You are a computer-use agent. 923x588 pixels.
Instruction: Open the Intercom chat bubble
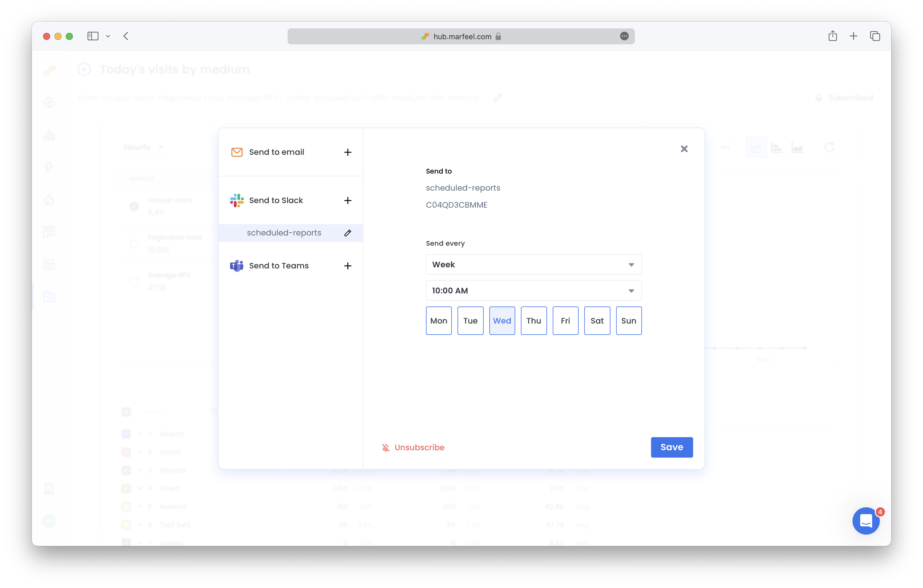click(866, 521)
